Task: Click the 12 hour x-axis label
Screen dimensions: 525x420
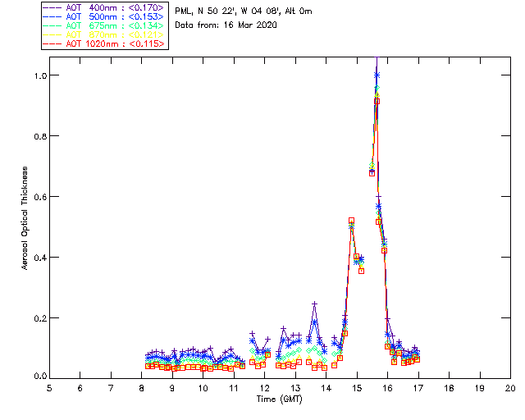Action: 264,388
